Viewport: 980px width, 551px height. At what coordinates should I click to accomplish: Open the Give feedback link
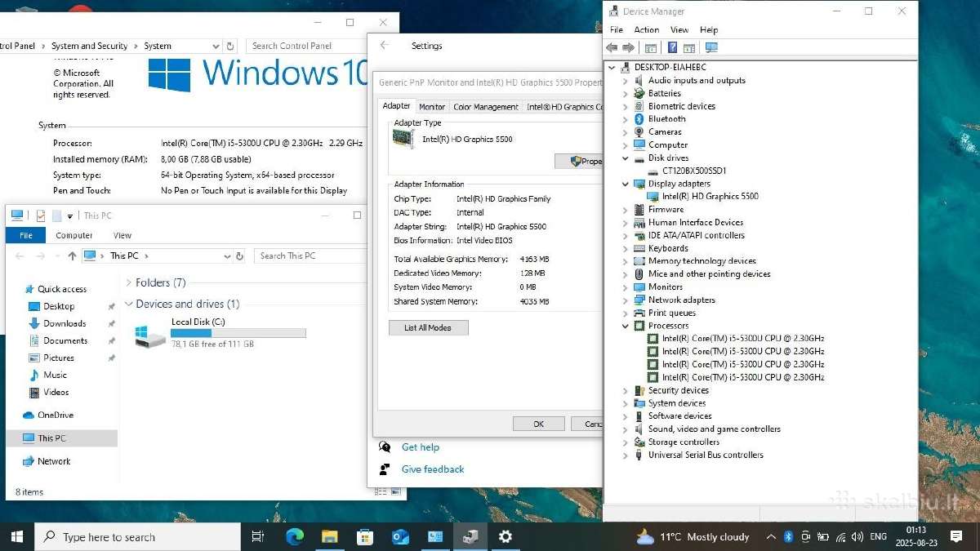pos(433,469)
